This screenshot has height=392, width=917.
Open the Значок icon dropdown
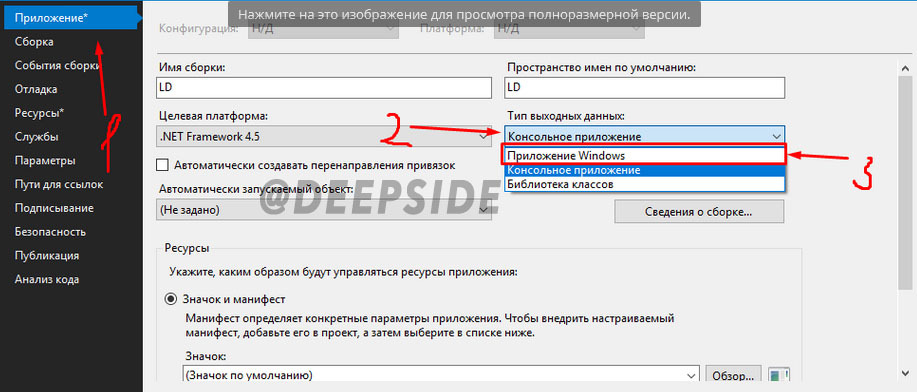pos(441,374)
